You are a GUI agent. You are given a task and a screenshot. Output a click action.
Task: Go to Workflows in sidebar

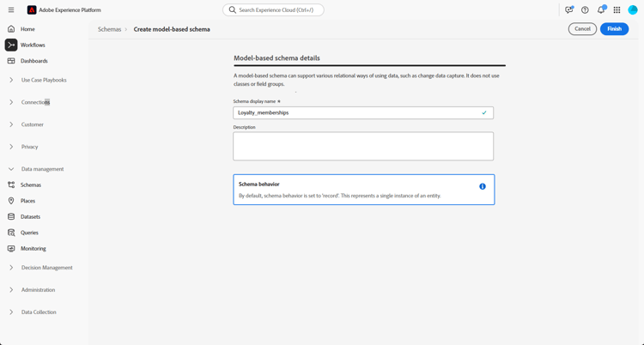pyautogui.click(x=33, y=45)
